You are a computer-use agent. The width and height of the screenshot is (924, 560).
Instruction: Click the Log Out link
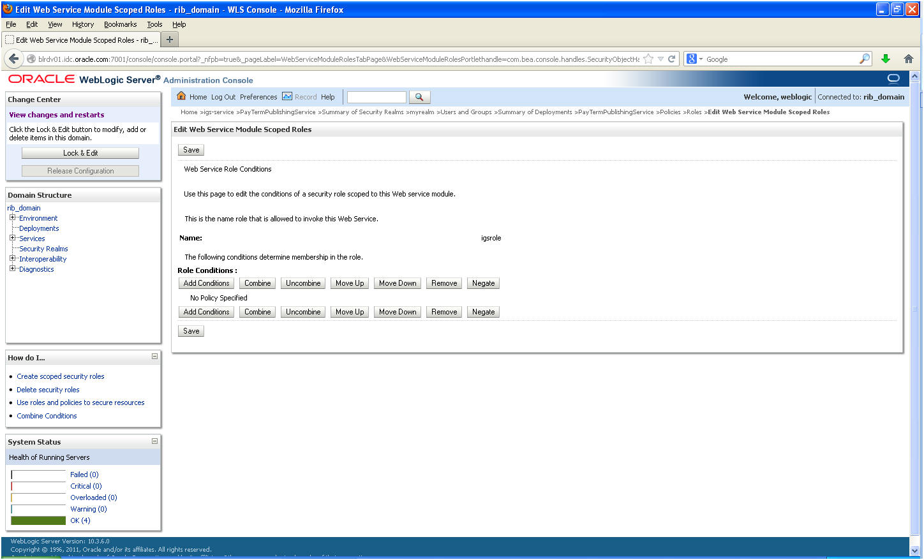pyautogui.click(x=223, y=97)
